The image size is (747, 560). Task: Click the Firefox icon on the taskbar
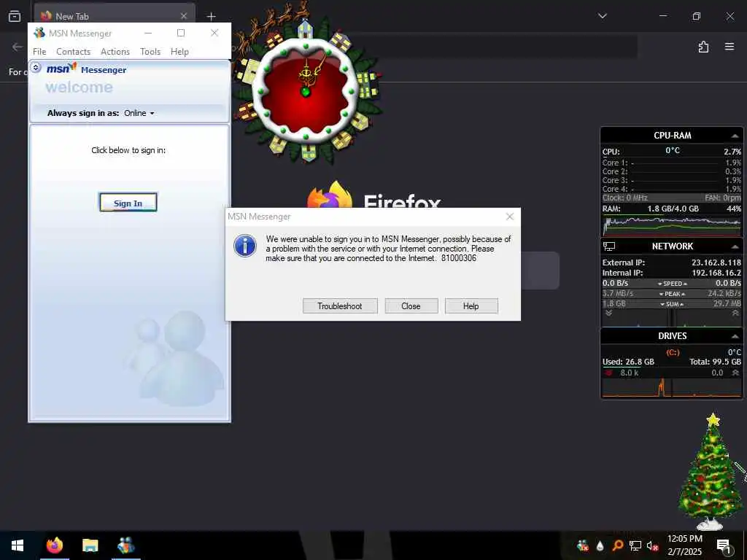pos(54,545)
